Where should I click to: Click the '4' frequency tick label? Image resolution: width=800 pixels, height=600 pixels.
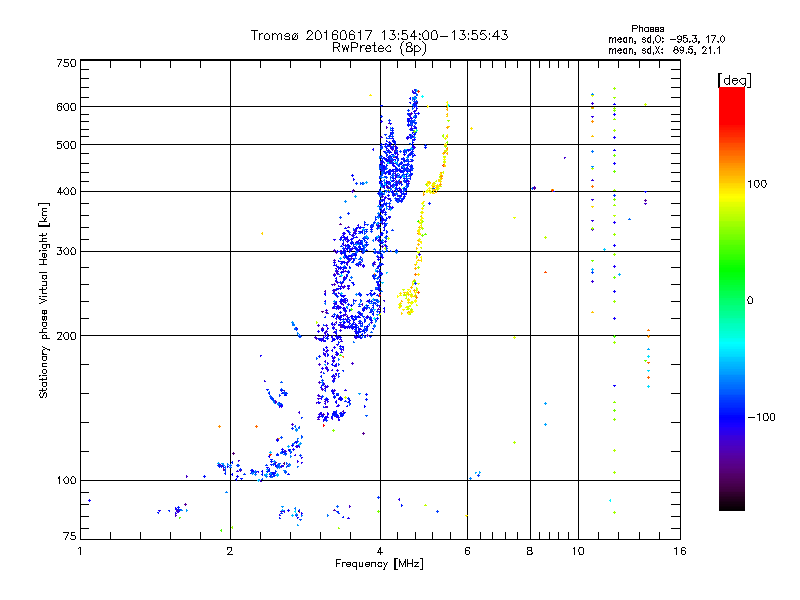380,551
